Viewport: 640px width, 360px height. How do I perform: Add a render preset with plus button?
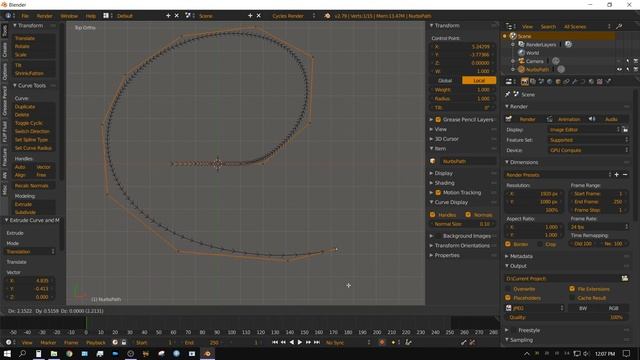[x=617, y=175]
